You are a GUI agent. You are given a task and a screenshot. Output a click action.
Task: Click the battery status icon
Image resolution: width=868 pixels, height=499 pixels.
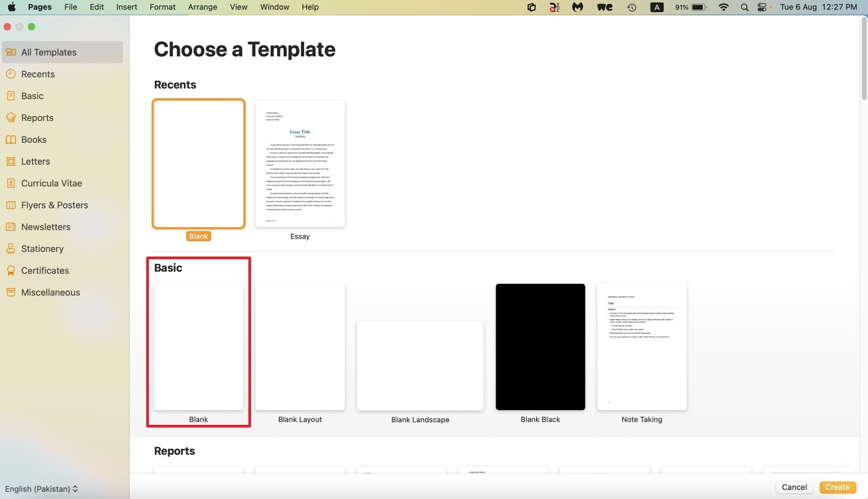tap(699, 7)
